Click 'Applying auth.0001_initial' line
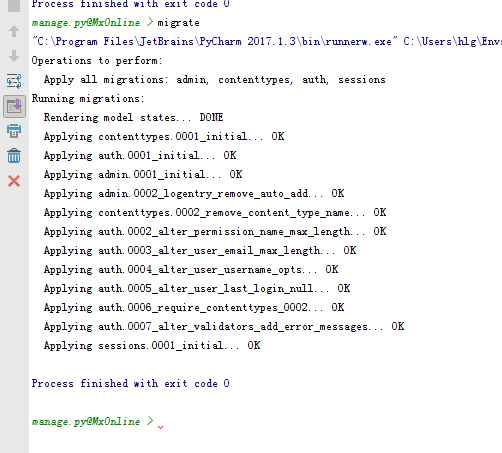 click(140, 156)
